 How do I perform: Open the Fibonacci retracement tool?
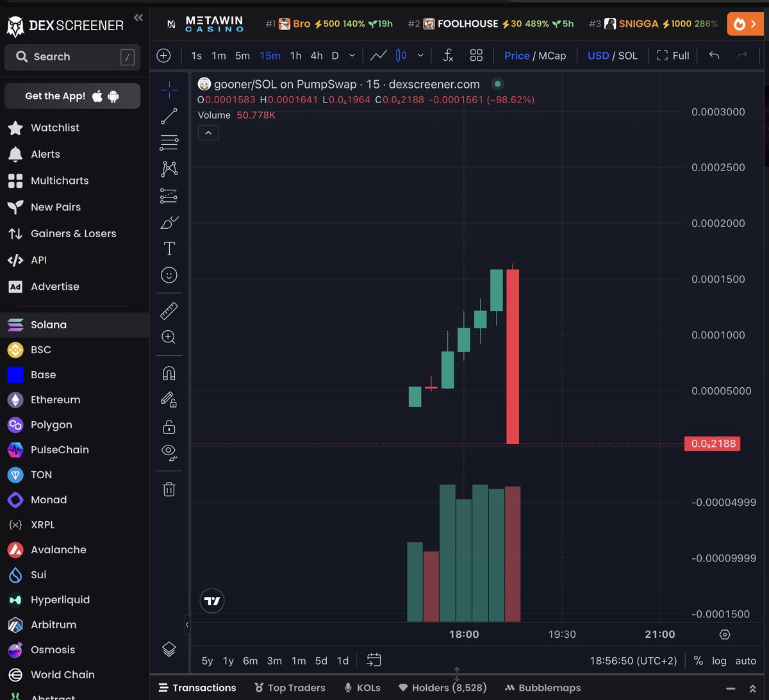pyautogui.click(x=169, y=142)
